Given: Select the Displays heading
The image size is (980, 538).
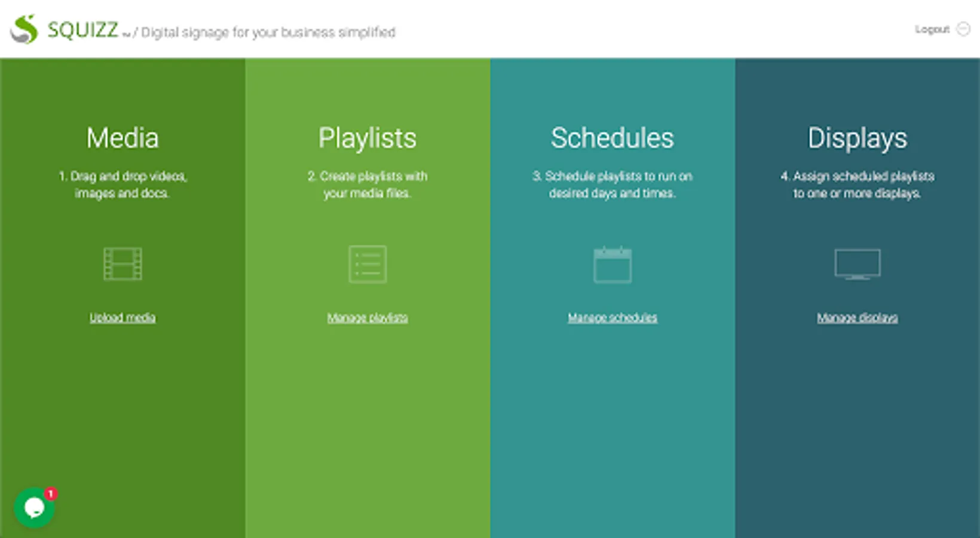Looking at the screenshot, I should (x=857, y=138).
